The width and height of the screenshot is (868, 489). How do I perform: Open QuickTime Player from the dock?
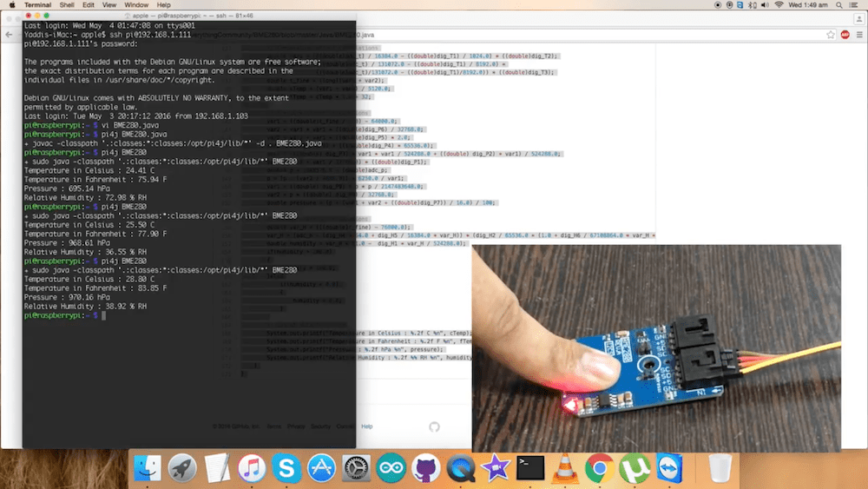point(461,468)
